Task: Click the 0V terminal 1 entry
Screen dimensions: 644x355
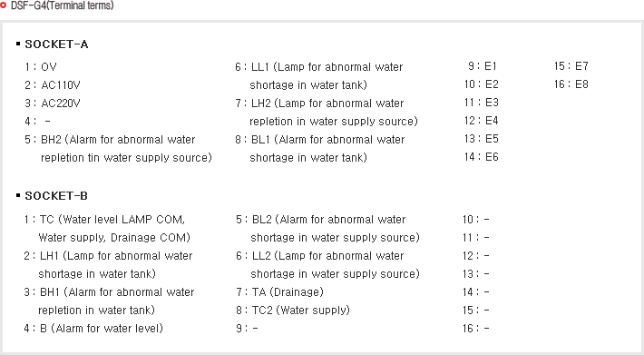Action: pyautogui.click(x=40, y=67)
